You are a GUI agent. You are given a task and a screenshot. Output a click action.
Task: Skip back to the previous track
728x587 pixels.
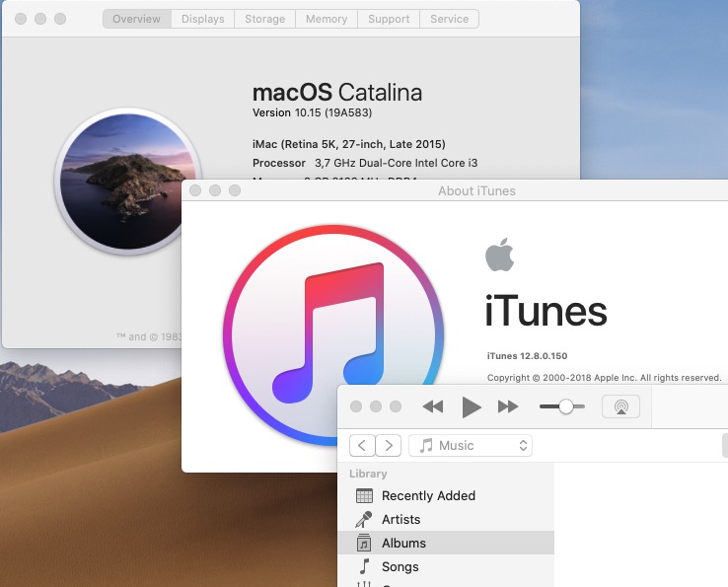[433, 406]
